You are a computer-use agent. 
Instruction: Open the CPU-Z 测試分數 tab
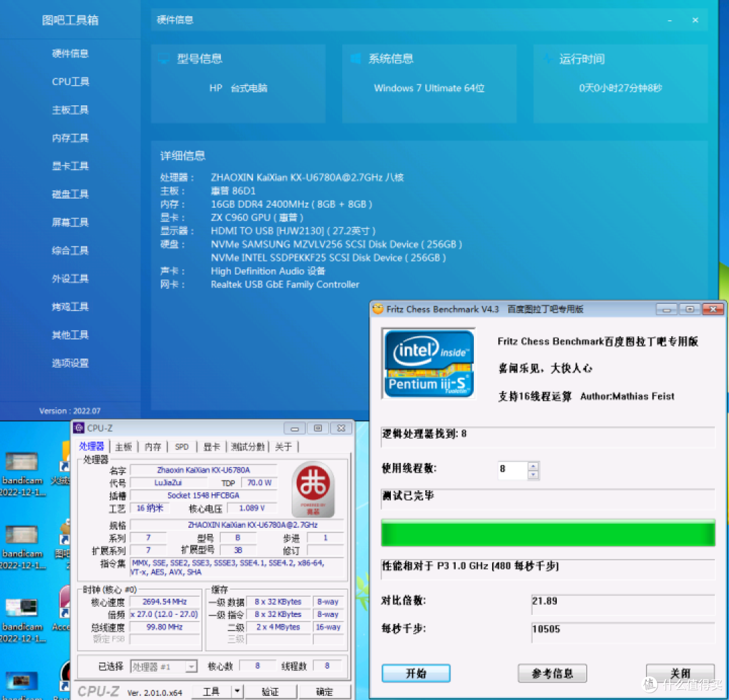(248, 447)
